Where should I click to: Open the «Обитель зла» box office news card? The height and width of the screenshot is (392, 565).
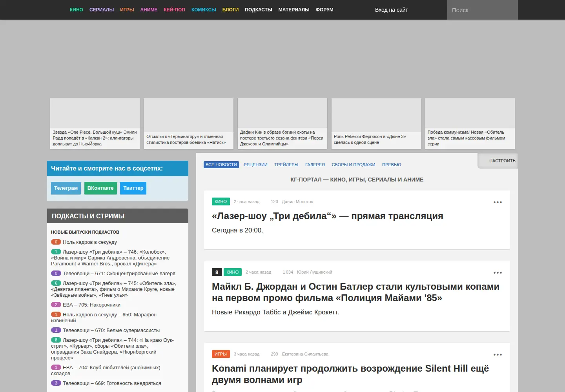pos(470,123)
